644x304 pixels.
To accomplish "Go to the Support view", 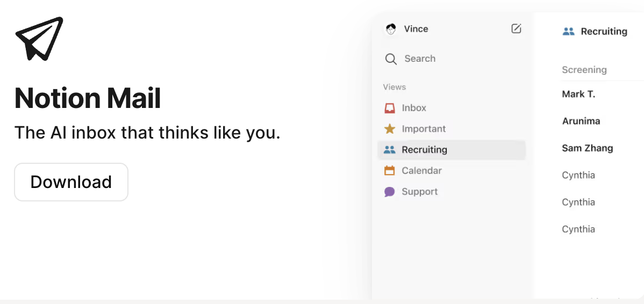I will click(419, 192).
